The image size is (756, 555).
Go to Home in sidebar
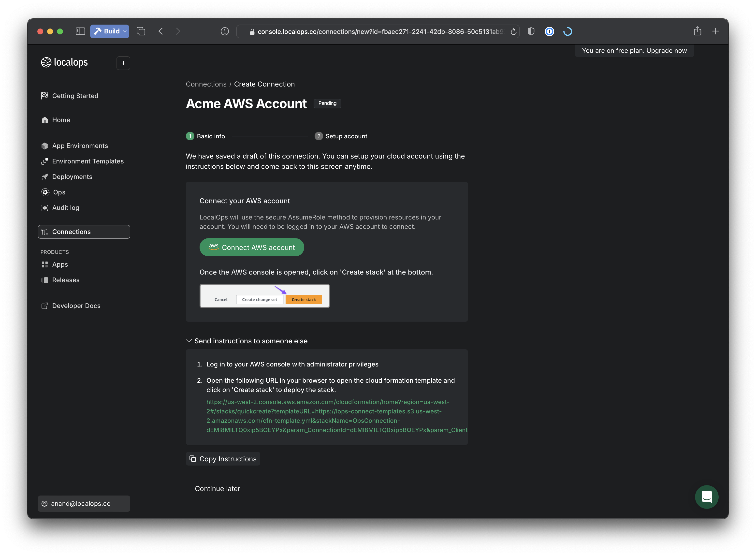(61, 120)
